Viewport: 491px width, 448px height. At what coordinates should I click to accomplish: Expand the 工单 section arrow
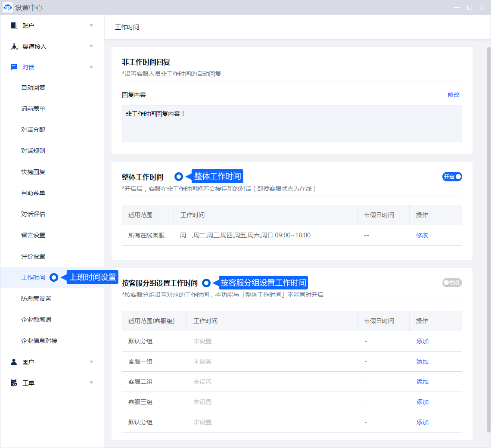[91, 383]
